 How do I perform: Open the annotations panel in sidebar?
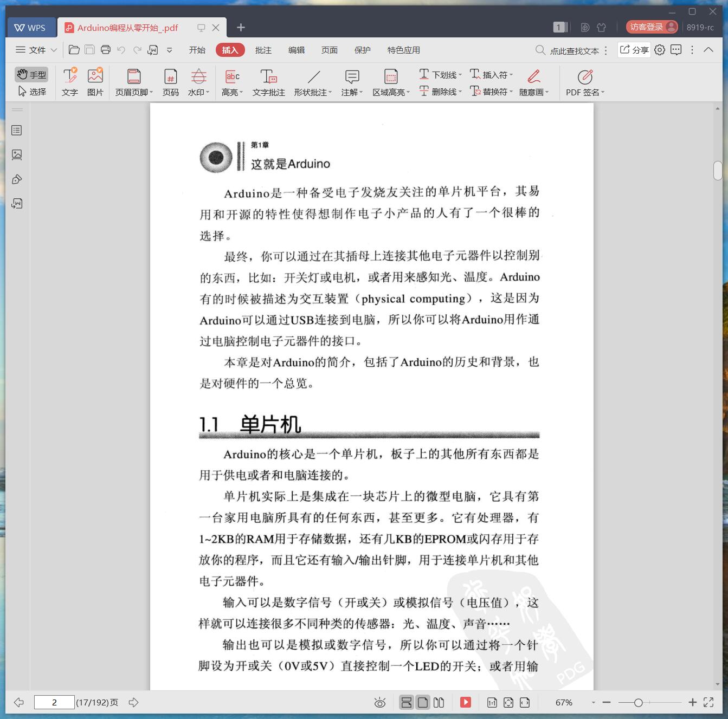coord(17,179)
